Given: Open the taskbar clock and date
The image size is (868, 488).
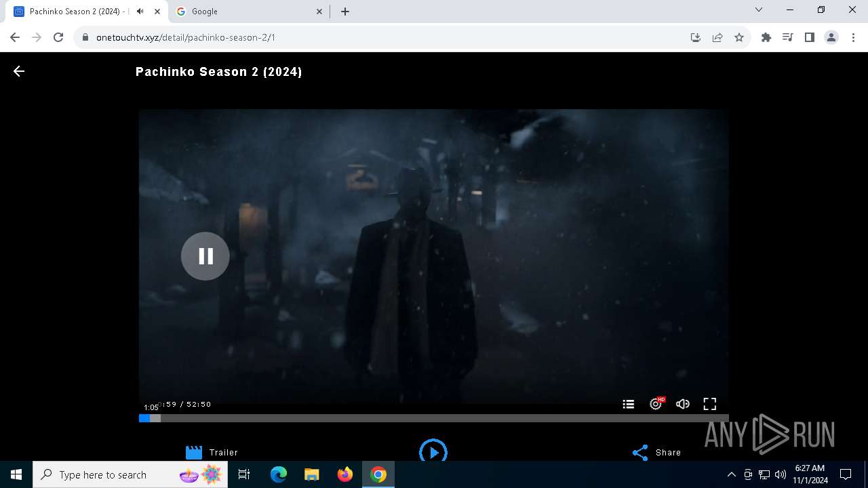Looking at the screenshot, I should (x=810, y=474).
